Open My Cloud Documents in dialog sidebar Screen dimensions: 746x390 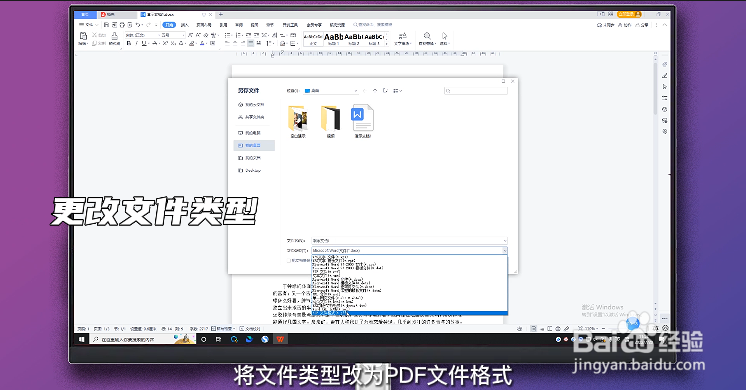251,104
